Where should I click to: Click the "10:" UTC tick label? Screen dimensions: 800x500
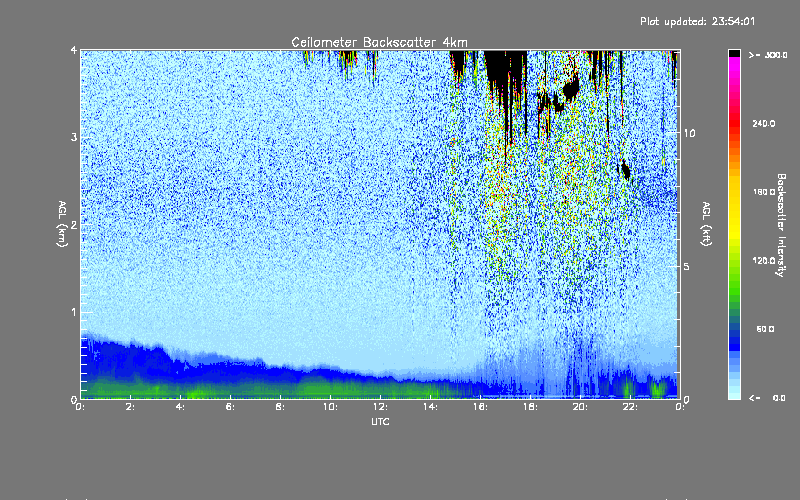(x=330, y=407)
